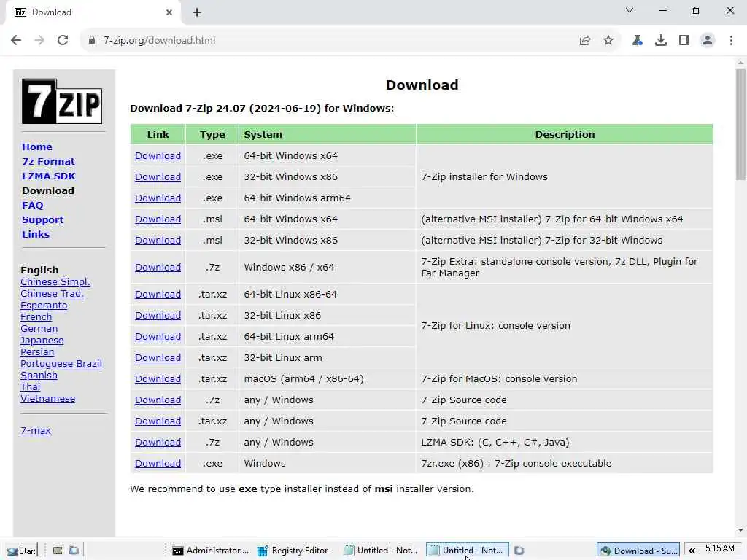Open the Windows Start button
Viewport: 747px width, 560px height.
click(21, 551)
